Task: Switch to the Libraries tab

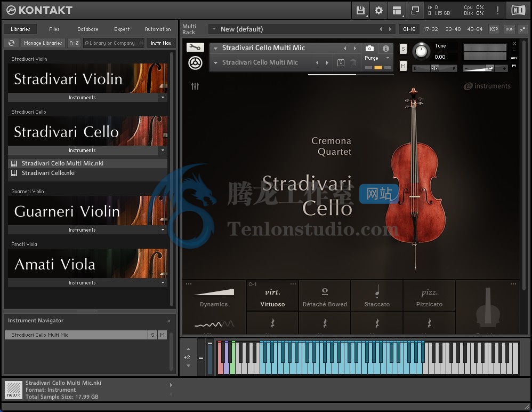Action: 20,29
